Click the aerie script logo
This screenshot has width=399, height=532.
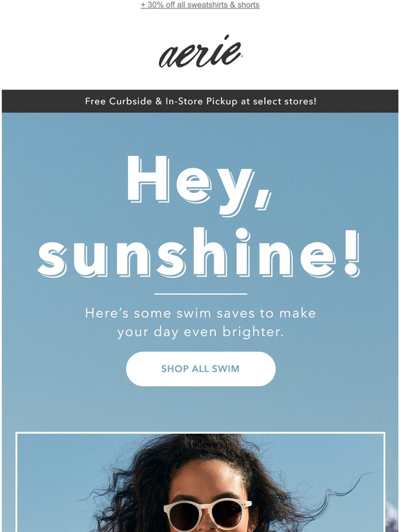pos(200,51)
